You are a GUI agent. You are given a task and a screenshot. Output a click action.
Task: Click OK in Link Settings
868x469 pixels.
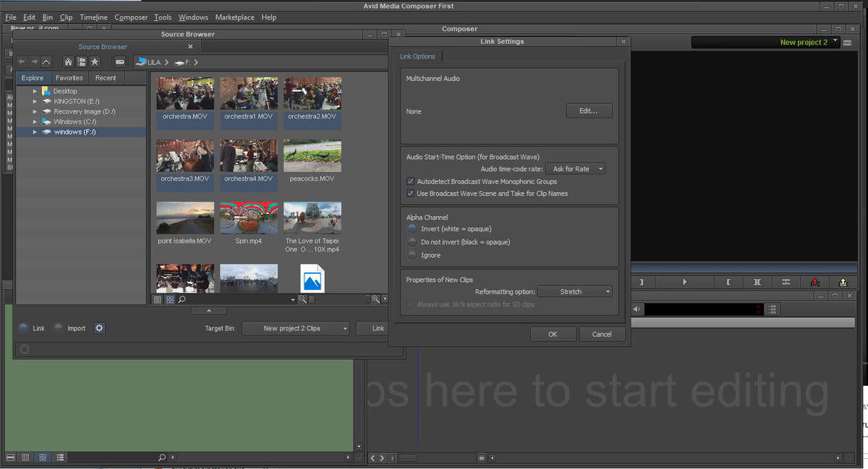tap(553, 334)
